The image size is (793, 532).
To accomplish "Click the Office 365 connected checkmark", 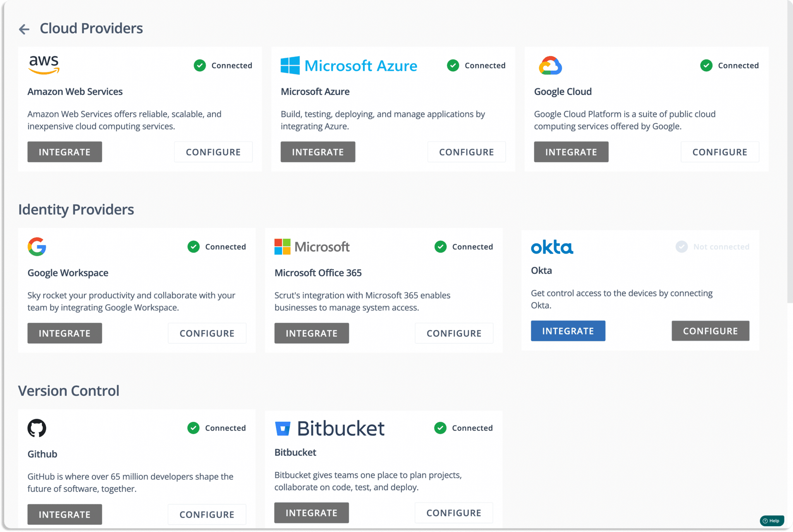I will 441,247.
